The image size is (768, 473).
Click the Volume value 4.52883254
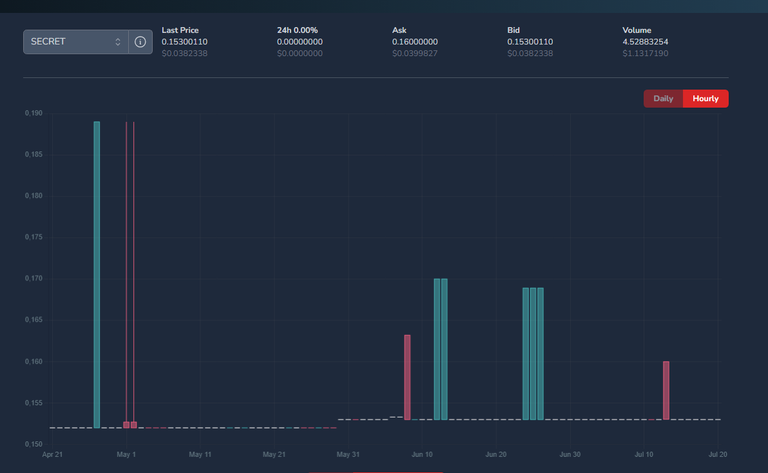point(645,42)
